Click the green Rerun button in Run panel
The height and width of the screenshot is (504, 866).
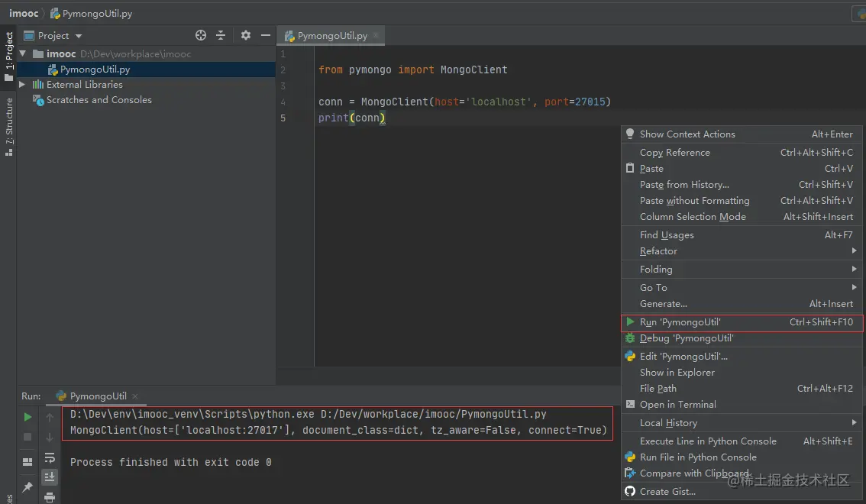[x=27, y=418]
